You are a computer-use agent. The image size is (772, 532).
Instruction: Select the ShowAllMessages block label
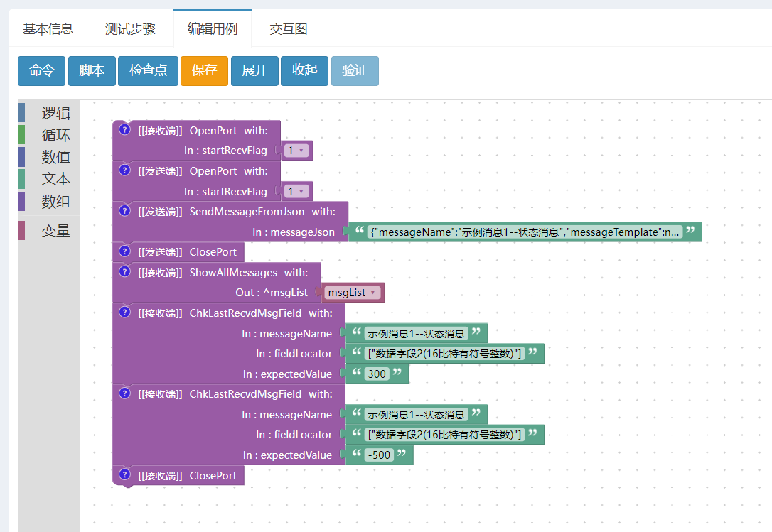(x=223, y=273)
